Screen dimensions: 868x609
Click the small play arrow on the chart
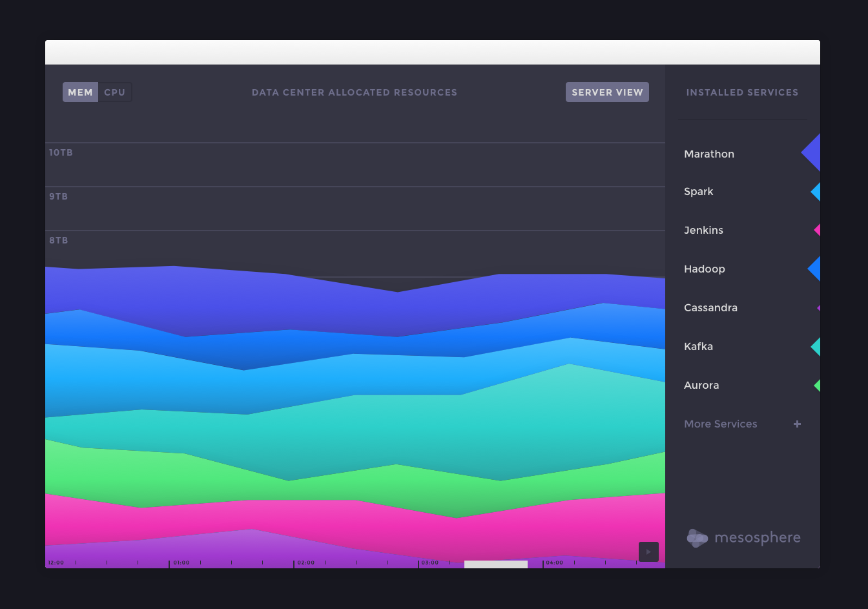click(x=648, y=552)
